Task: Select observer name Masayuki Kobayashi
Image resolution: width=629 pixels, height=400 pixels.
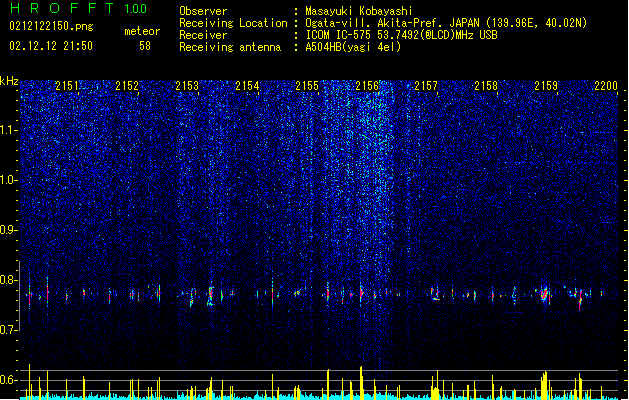Action: pos(359,11)
